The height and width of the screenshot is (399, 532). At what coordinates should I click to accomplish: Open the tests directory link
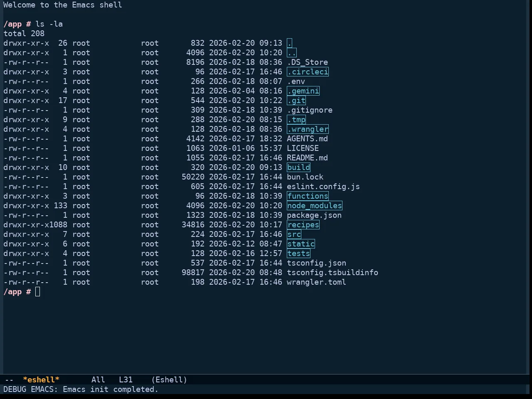tap(298, 254)
